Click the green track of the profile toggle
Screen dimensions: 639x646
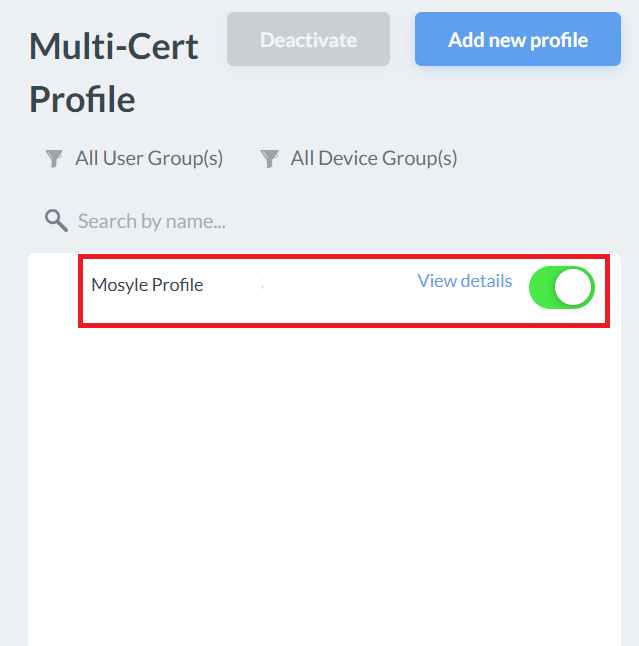click(x=544, y=287)
